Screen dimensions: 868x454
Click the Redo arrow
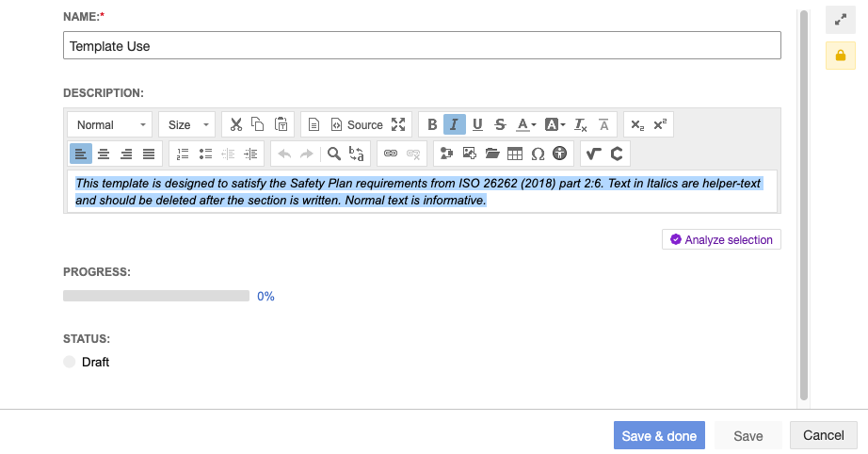(x=307, y=154)
